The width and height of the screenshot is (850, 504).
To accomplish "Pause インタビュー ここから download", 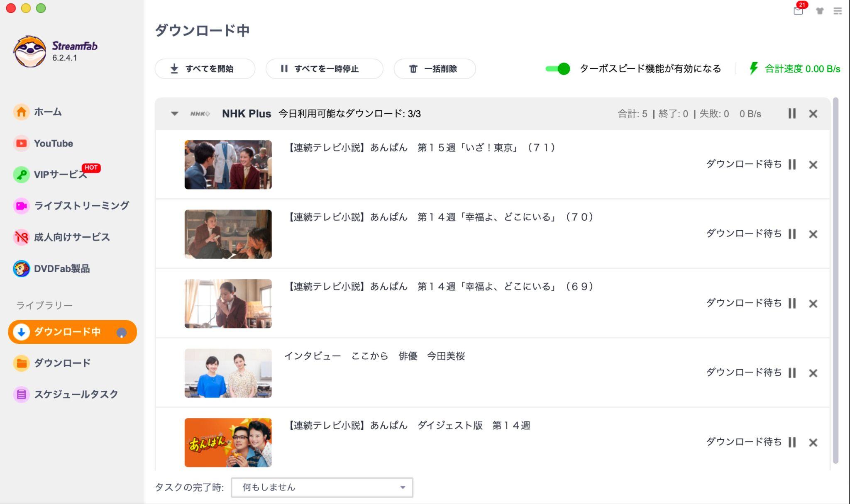I will [792, 373].
